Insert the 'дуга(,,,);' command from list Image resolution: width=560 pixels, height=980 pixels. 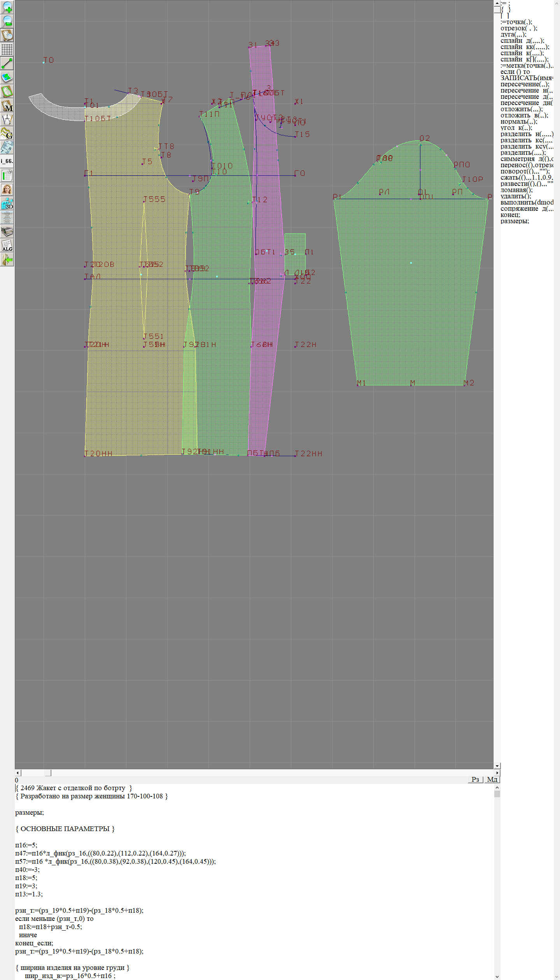(513, 34)
